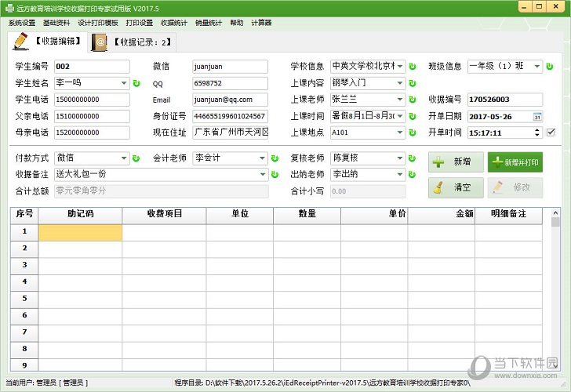Viewport: 571px width, 392px height.
Task: Click refresh icon beside 学校信息 dropdown
Action: click(413, 67)
